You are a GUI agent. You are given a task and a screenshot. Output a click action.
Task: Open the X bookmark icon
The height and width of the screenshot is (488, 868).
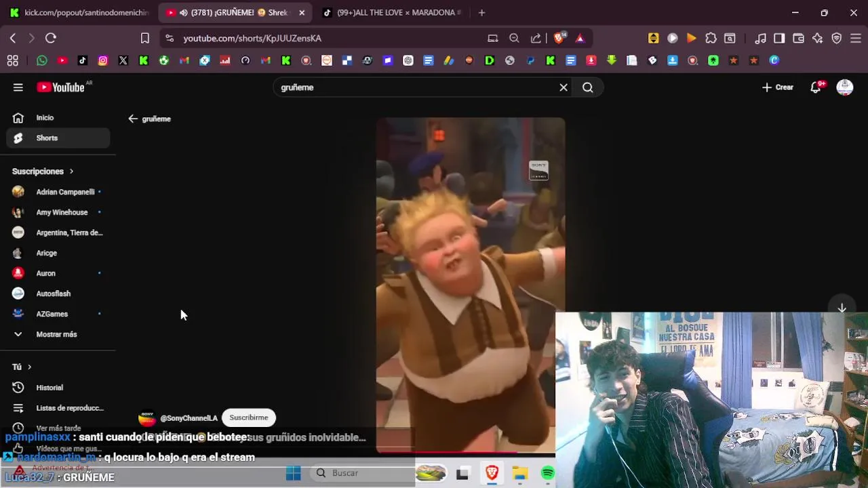[123, 60]
